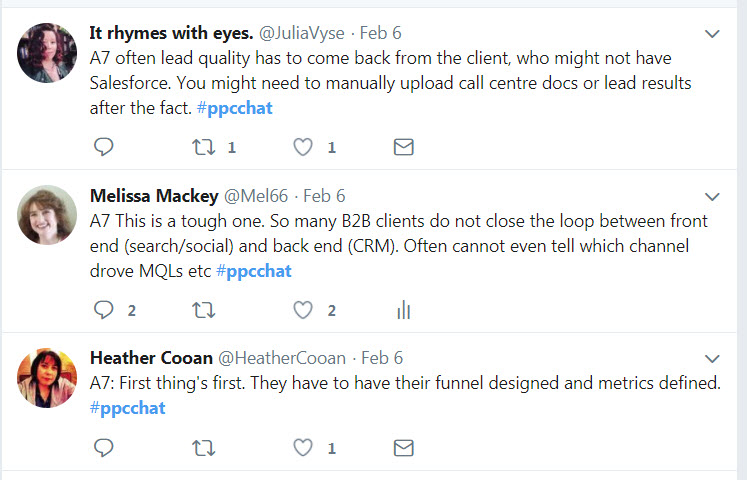Reply to Melissa Mackey's tweet

tap(103, 310)
